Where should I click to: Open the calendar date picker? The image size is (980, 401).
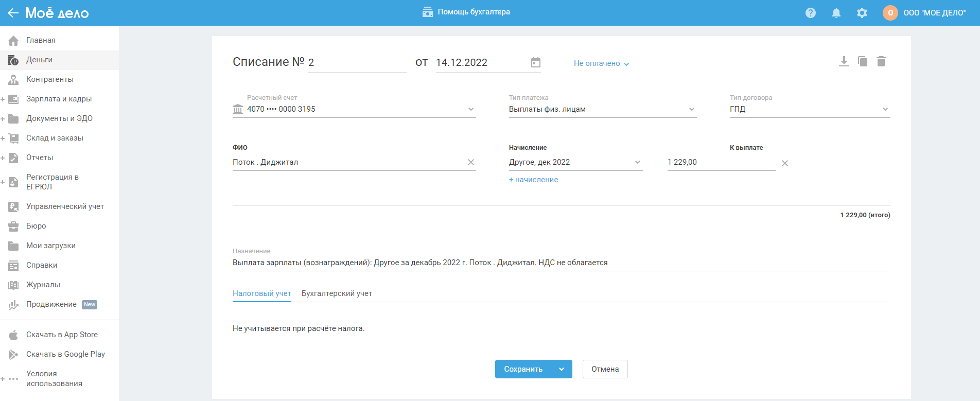pyautogui.click(x=536, y=62)
